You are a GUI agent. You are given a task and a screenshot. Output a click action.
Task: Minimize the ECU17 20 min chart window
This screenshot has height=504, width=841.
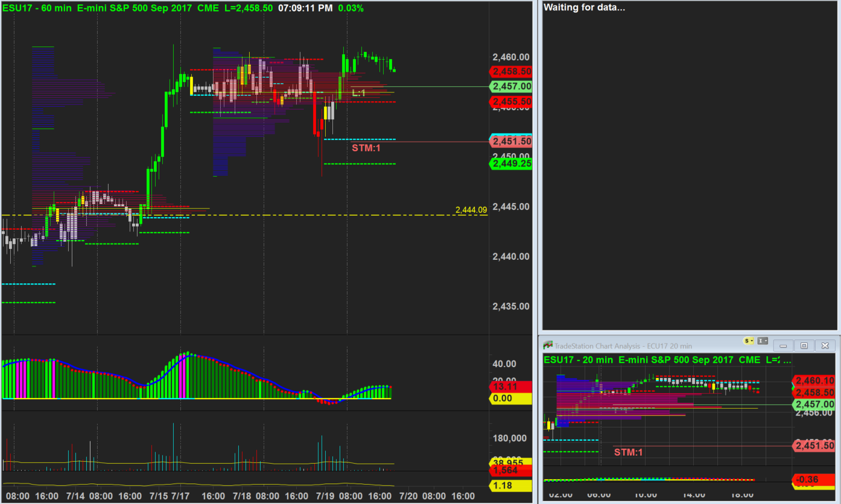[x=784, y=345]
